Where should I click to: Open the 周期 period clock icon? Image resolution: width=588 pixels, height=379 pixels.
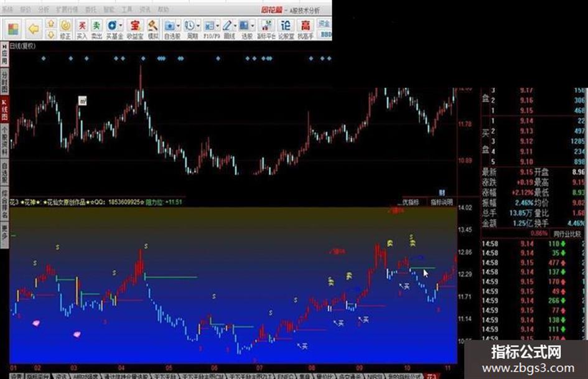pos(190,30)
